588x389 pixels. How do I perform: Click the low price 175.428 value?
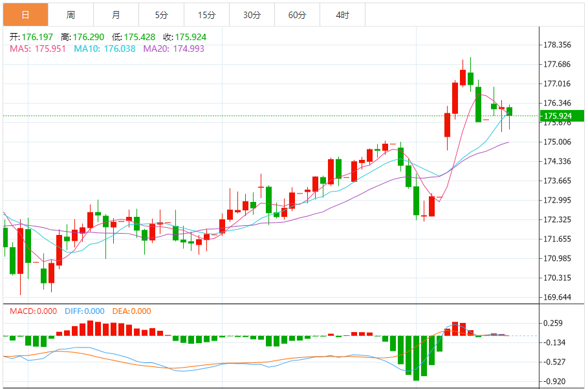[x=140, y=37]
